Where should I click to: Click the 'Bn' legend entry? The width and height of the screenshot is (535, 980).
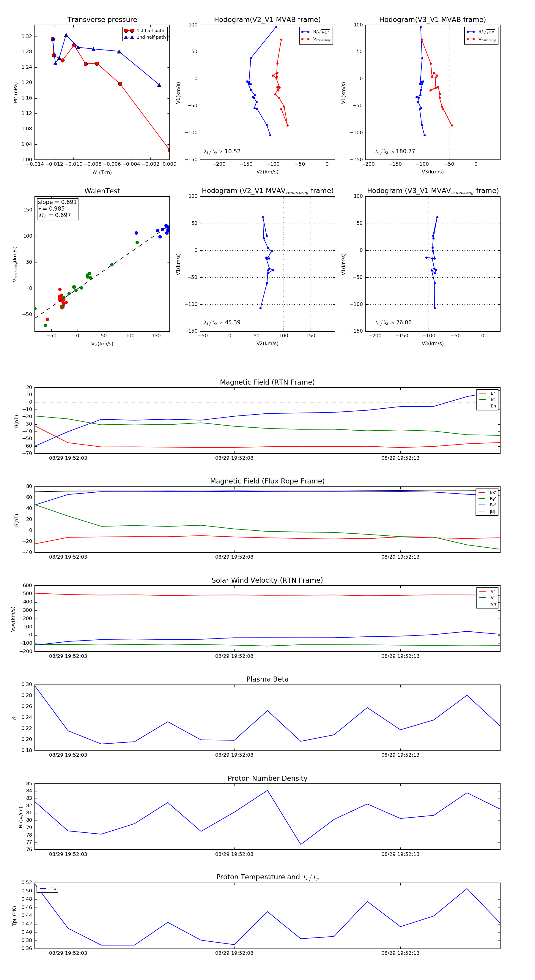pyautogui.click(x=488, y=406)
